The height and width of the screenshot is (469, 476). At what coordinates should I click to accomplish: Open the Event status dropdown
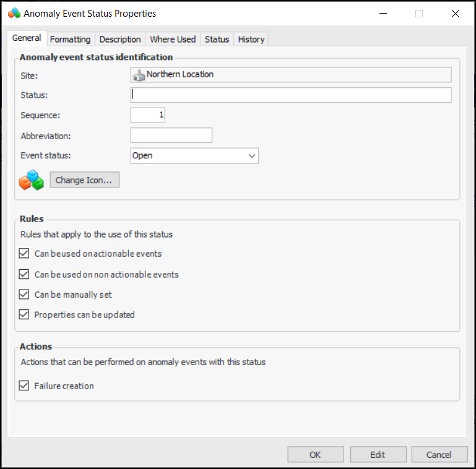tap(251, 156)
